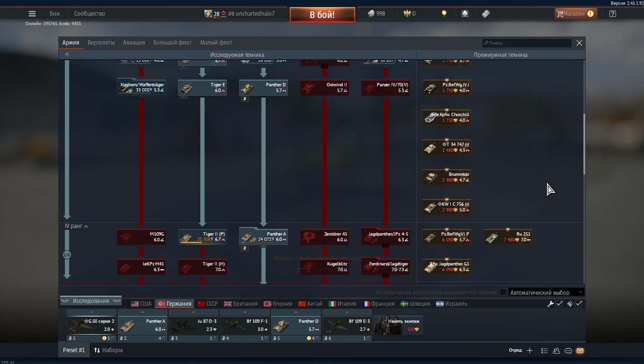Open player profile avatar icon
Image resolution: width=644 pixels, height=364 pixels.
point(208,14)
